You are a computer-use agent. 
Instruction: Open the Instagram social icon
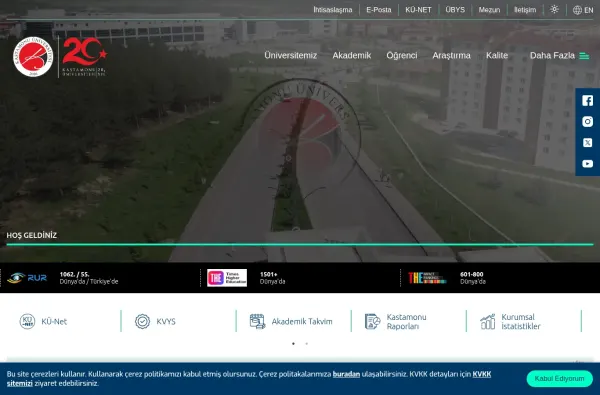click(587, 122)
